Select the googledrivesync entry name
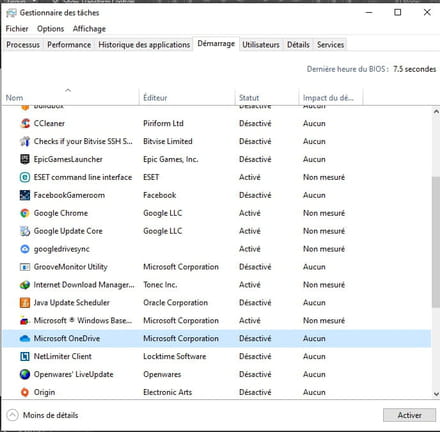 click(x=62, y=249)
